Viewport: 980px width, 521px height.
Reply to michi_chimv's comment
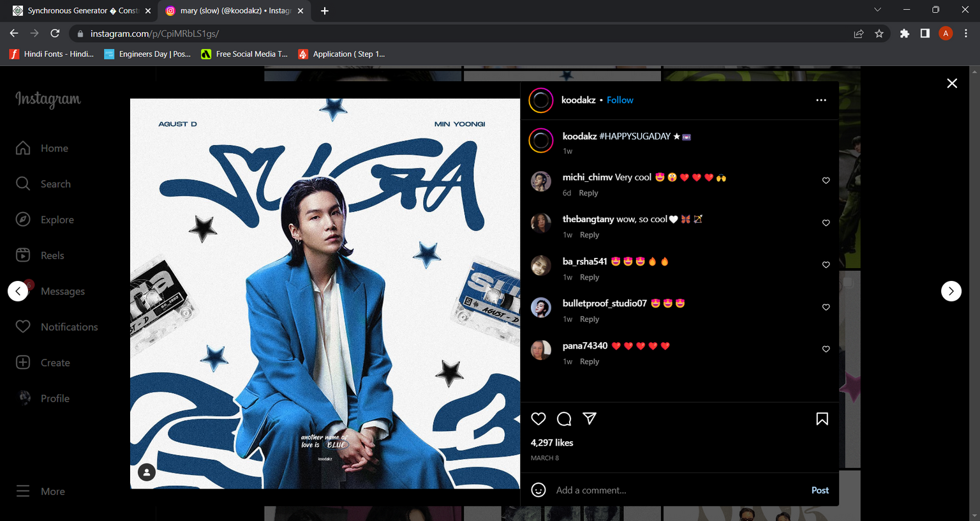pyautogui.click(x=588, y=193)
